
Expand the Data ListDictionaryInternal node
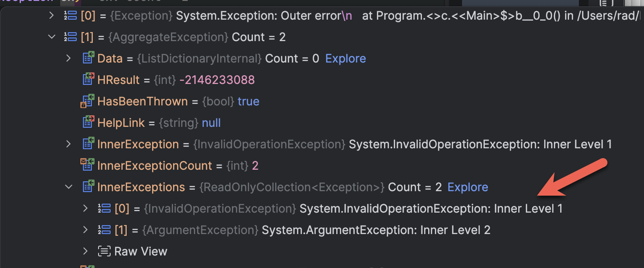click(69, 59)
